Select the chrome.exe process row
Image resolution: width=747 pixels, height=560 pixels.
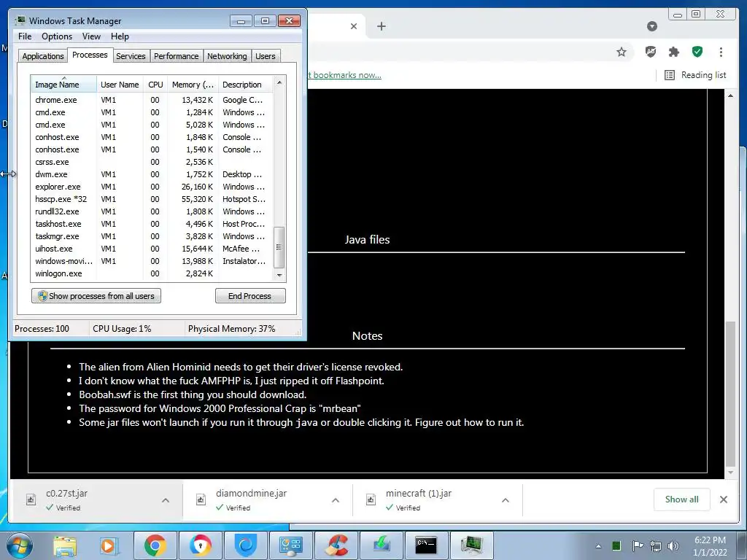(x=152, y=100)
